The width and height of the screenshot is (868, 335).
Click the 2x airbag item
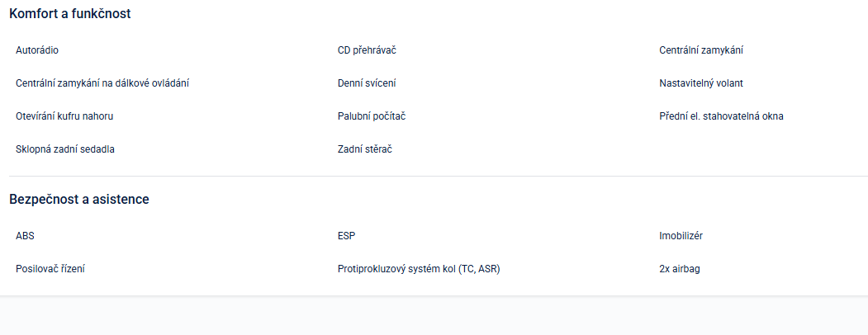[680, 269]
